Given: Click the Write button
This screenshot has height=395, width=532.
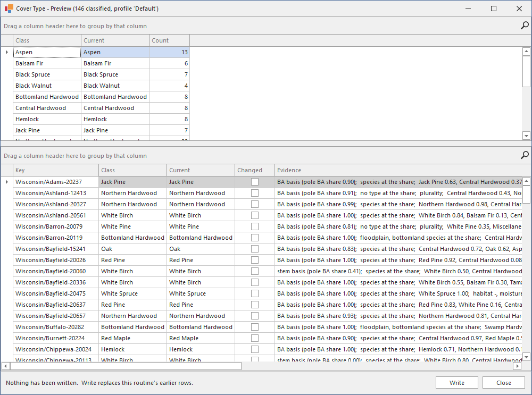Looking at the screenshot, I should pyautogui.click(x=456, y=383).
